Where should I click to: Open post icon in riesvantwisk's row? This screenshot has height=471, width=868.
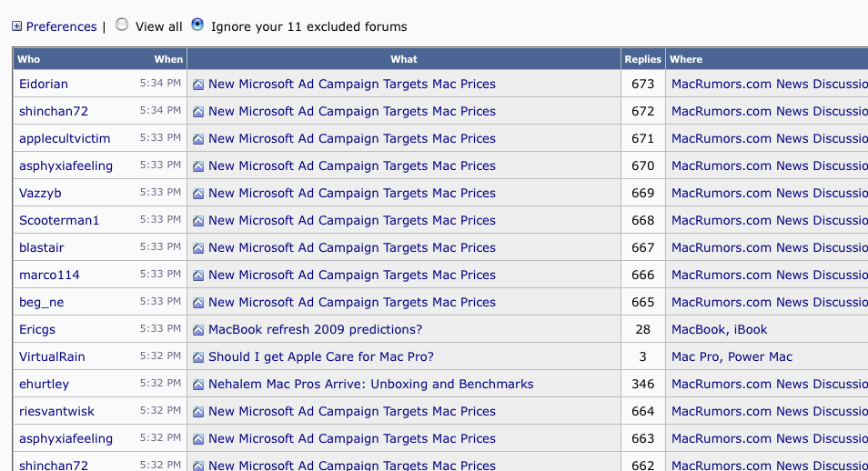click(198, 412)
